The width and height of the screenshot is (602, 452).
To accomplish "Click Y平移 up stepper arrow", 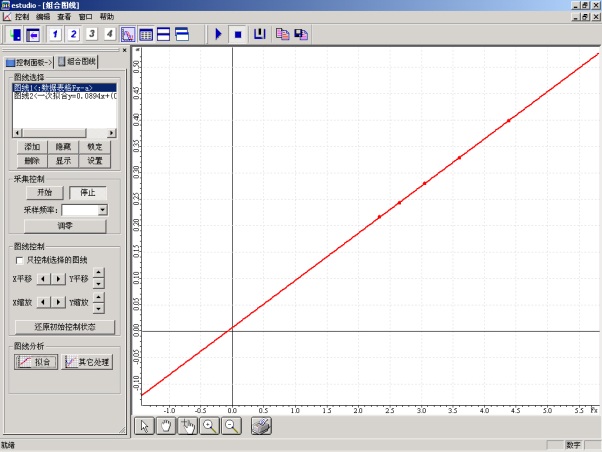I will tap(98, 273).
